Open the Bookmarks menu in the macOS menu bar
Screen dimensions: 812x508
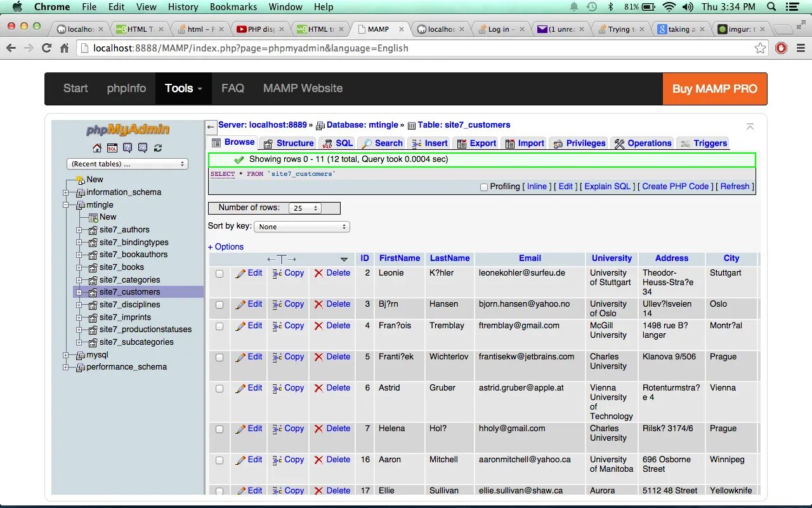click(233, 7)
